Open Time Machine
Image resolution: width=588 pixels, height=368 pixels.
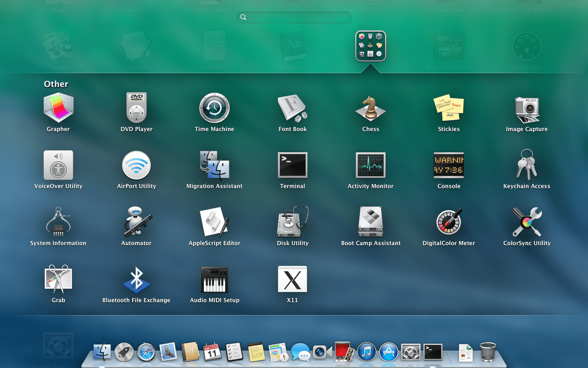[215, 108]
